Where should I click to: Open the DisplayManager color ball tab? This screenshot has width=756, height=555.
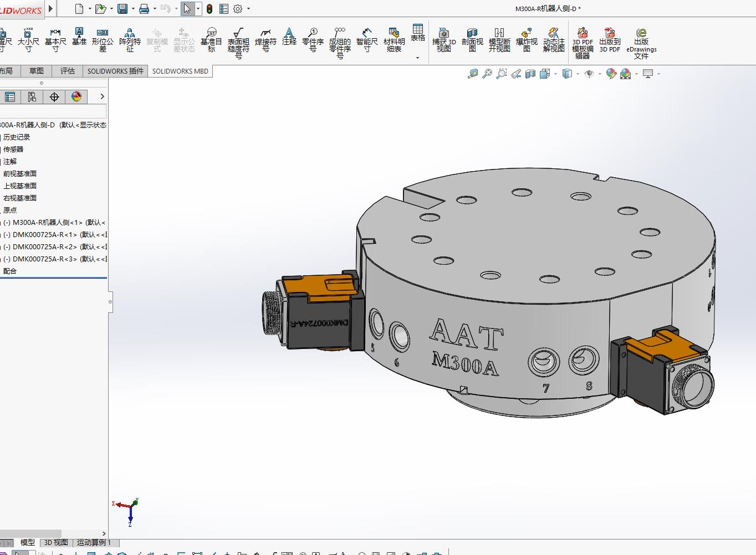pyautogui.click(x=76, y=97)
